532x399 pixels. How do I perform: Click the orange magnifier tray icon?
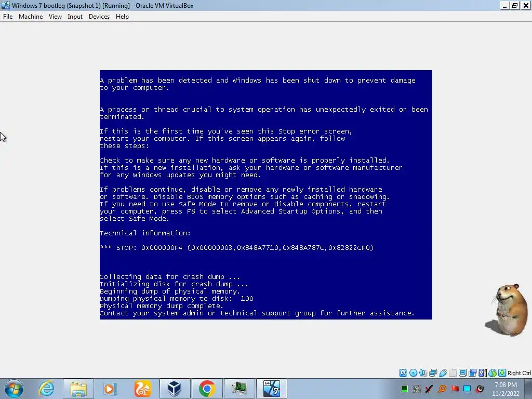coord(442,389)
